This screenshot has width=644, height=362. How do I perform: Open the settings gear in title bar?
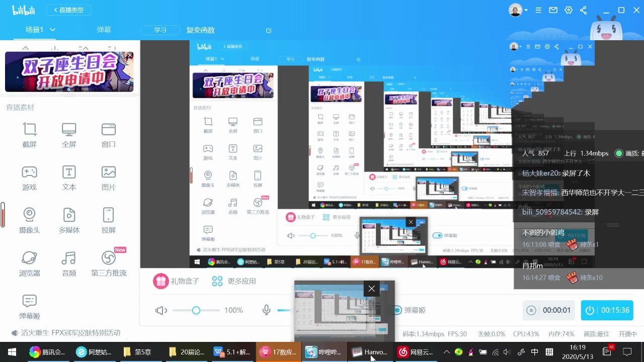pyautogui.click(x=569, y=10)
